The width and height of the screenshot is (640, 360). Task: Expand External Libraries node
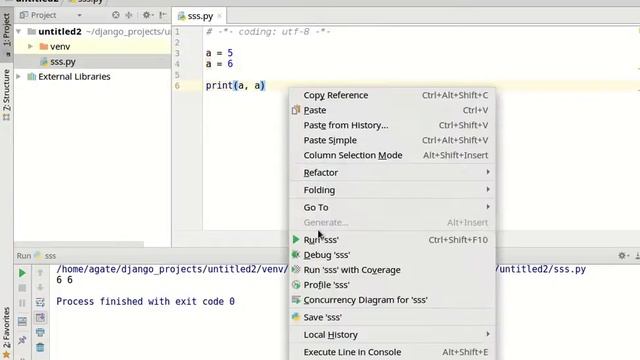18,76
